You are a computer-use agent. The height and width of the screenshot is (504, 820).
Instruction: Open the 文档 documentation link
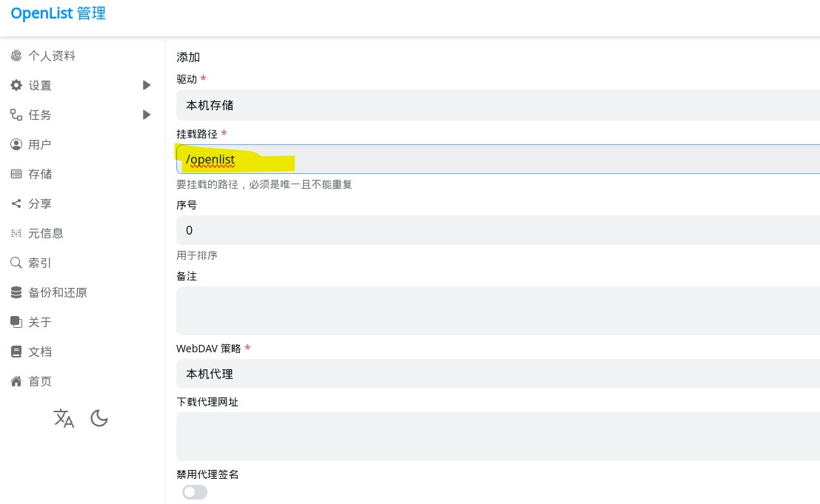40,352
